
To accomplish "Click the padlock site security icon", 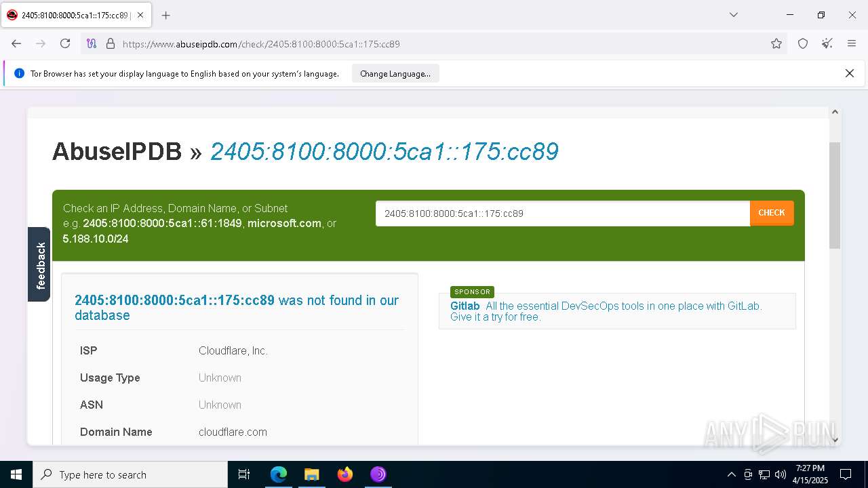I will pyautogui.click(x=111, y=43).
